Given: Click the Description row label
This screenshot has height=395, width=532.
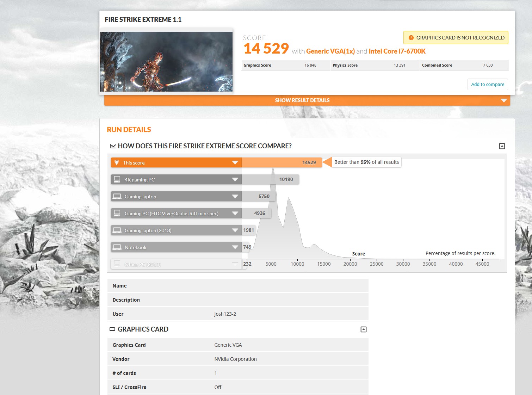Looking at the screenshot, I should [126, 300].
